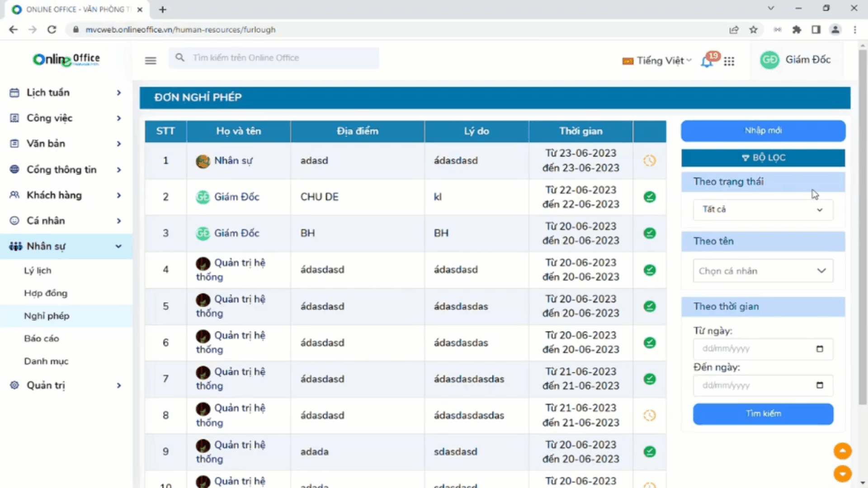Click the Nhập mới button
The width and height of the screenshot is (868, 488).
click(763, 131)
